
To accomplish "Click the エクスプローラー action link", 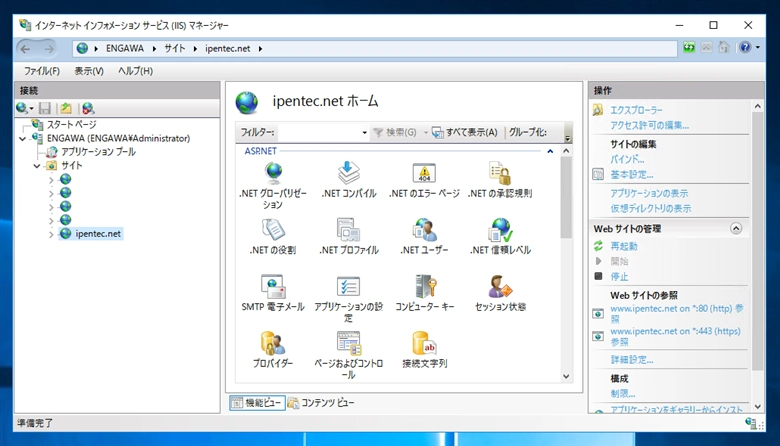I will click(x=636, y=110).
